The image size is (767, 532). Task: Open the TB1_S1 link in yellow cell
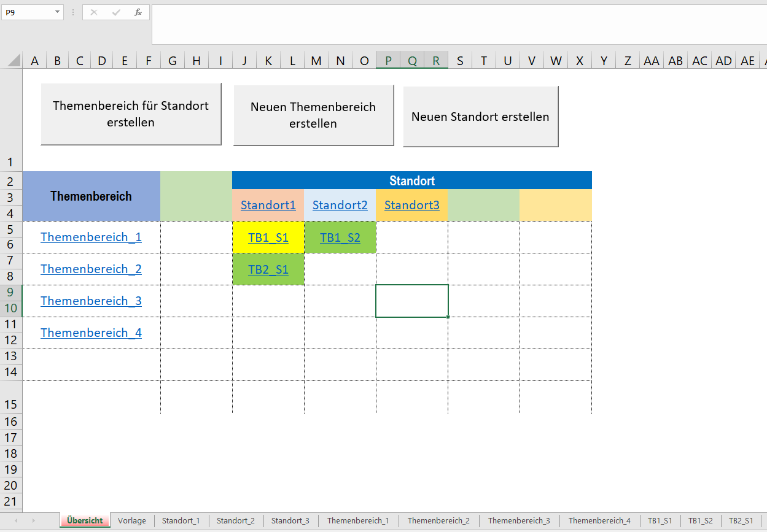point(268,237)
